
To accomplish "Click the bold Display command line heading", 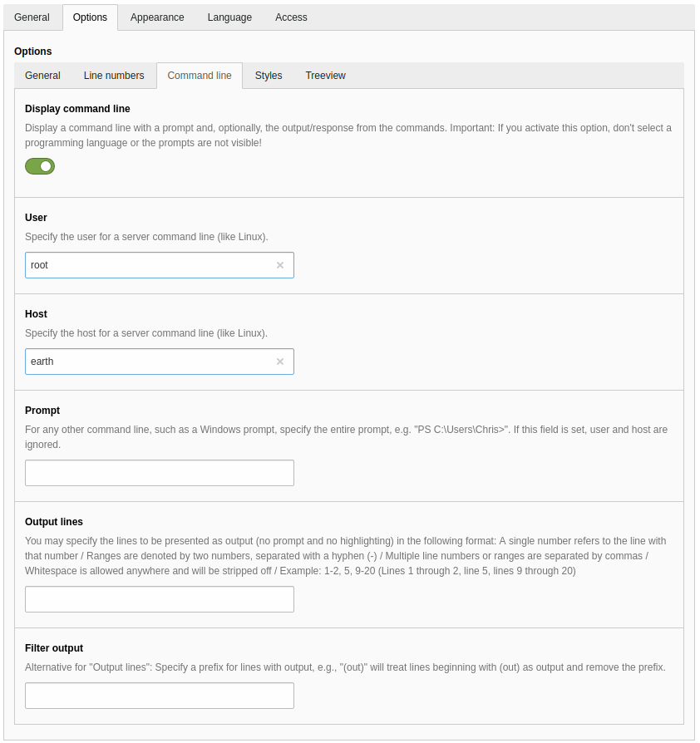I will [x=77, y=109].
